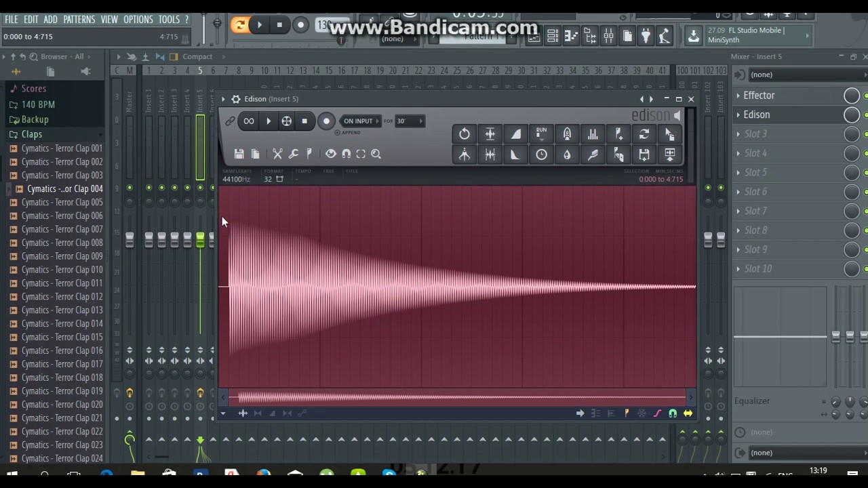Click the Edison save file icon
The height and width of the screenshot is (488, 868).
click(x=239, y=154)
